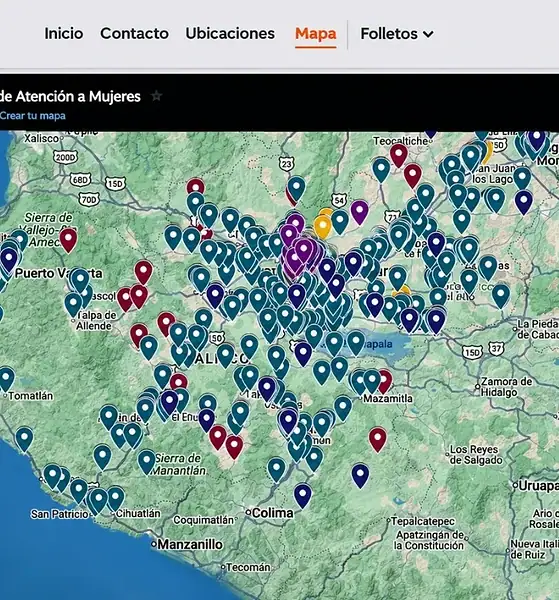This screenshot has width=559, height=600.
Task: Click the highway 37 shield
Action: 496,349
